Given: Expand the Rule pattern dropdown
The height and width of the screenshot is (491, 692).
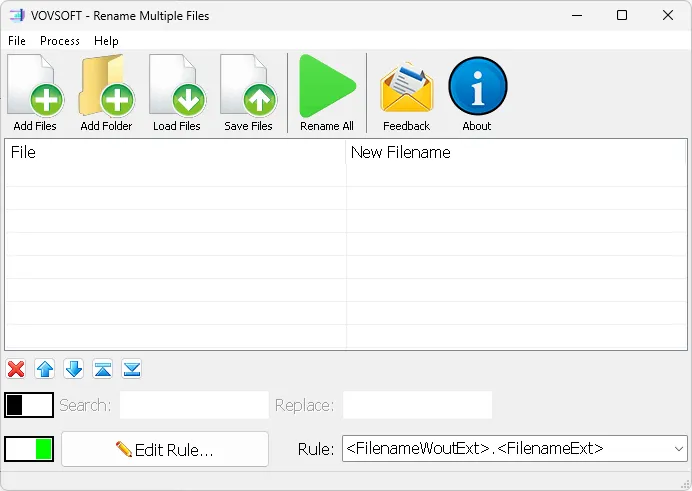Looking at the screenshot, I should coord(678,449).
